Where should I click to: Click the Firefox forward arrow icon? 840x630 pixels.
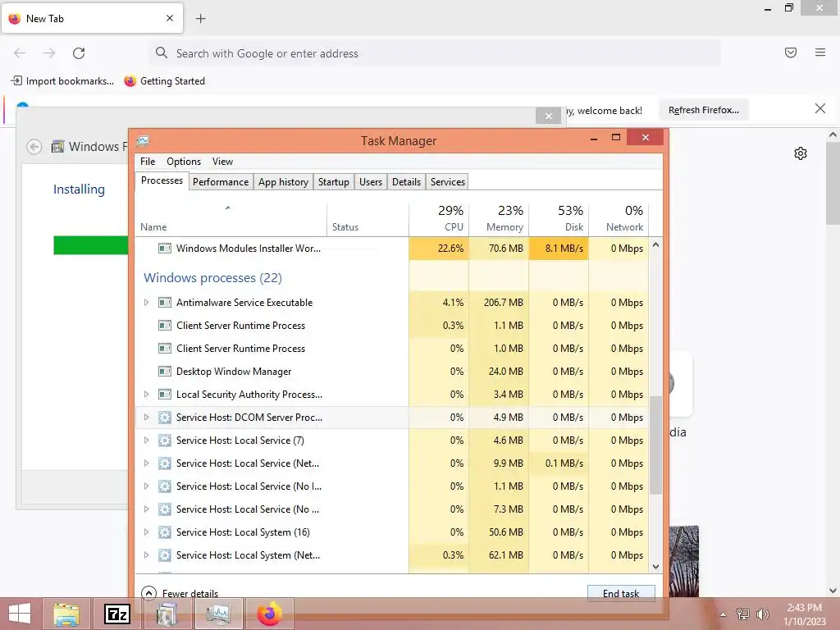coord(49,53)
